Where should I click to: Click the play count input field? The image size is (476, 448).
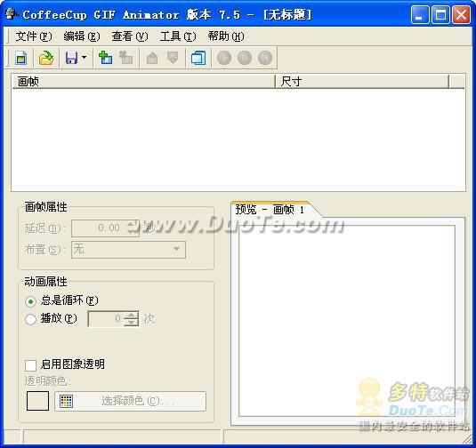tap(106, 319)
